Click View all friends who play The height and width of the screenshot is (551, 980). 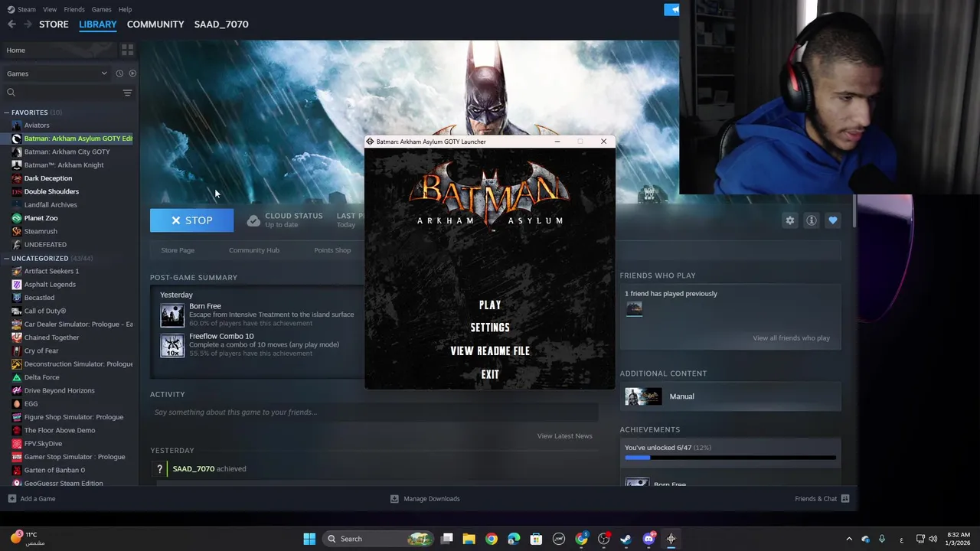(x=791, y=338)
